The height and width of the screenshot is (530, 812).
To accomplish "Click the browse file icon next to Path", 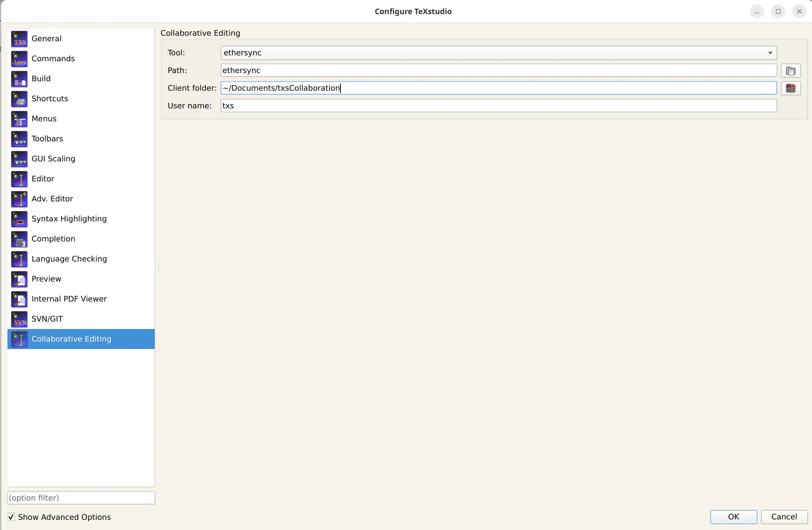I will pos(791,71).
